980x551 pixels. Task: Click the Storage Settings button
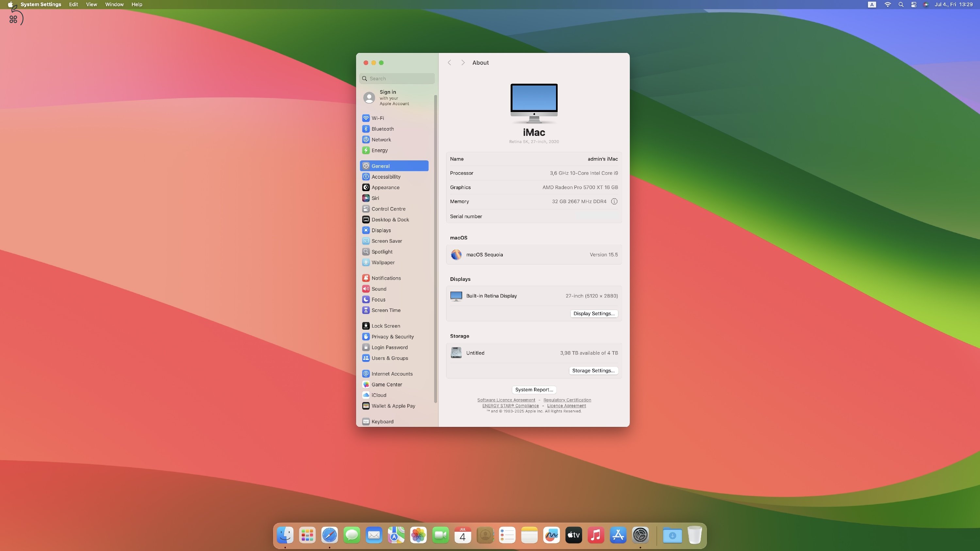[593, 370]
